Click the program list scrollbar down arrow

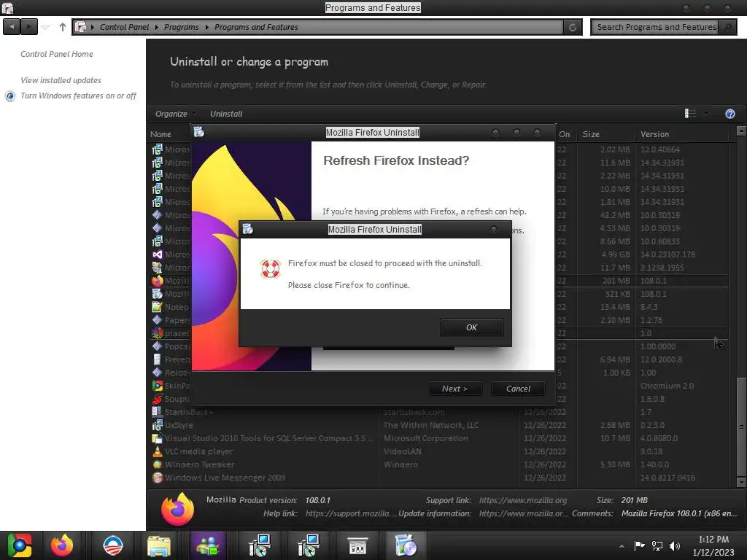741,482
